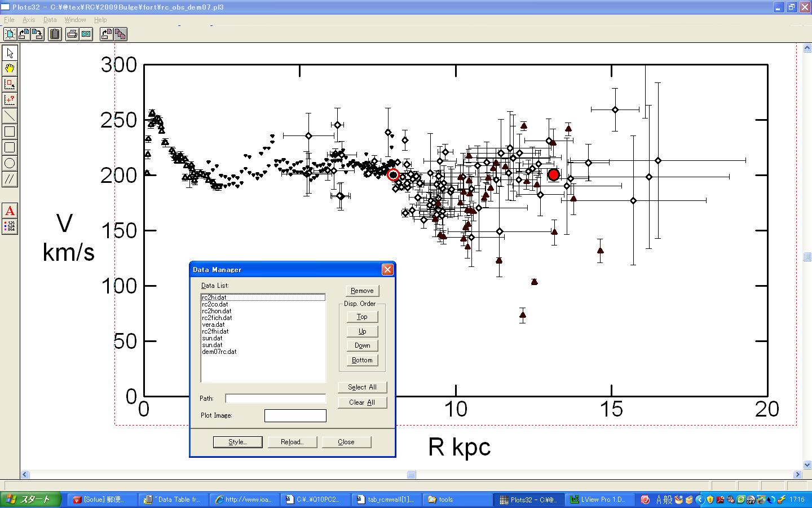Click the clipboard paste toolbar icon
812x508 pixels.
[55, 34]
